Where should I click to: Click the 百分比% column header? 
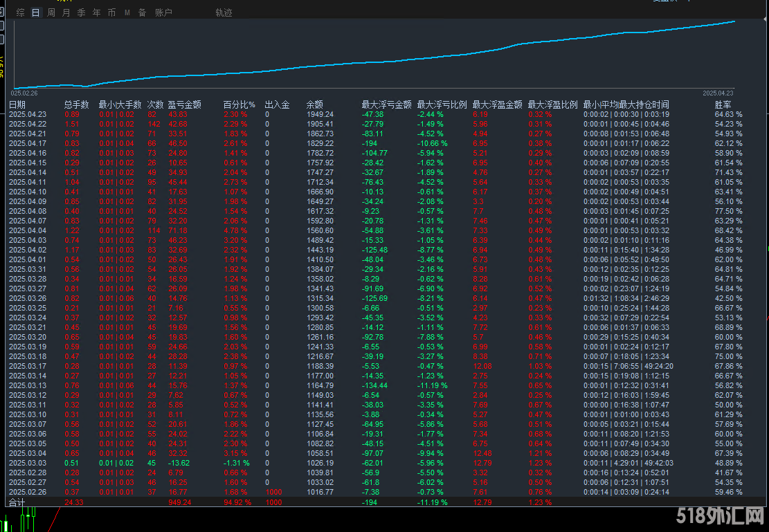[239, 104]
